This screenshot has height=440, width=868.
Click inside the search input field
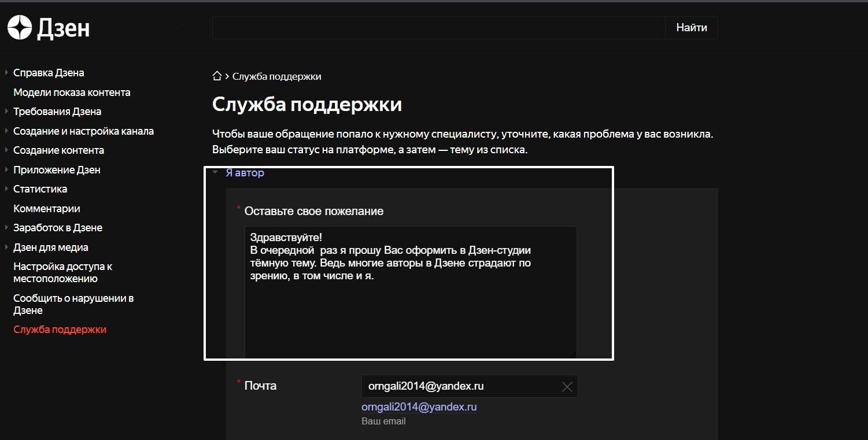click(405, 27)
